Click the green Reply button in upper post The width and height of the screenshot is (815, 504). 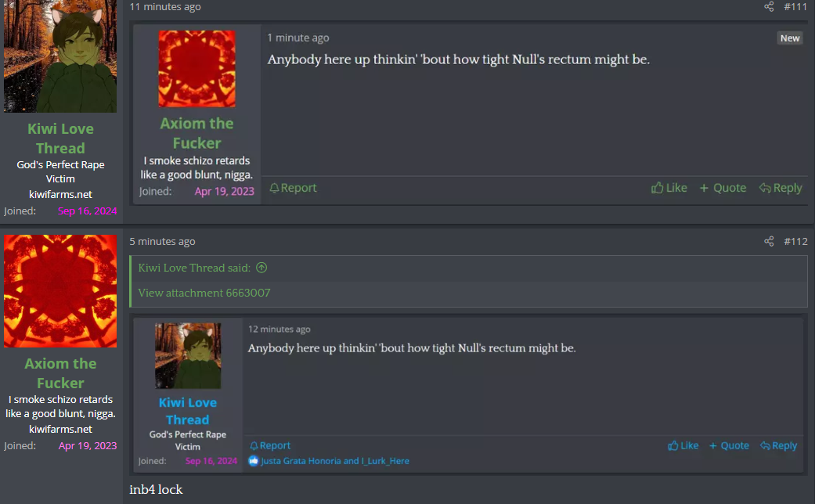pos(781,188)
